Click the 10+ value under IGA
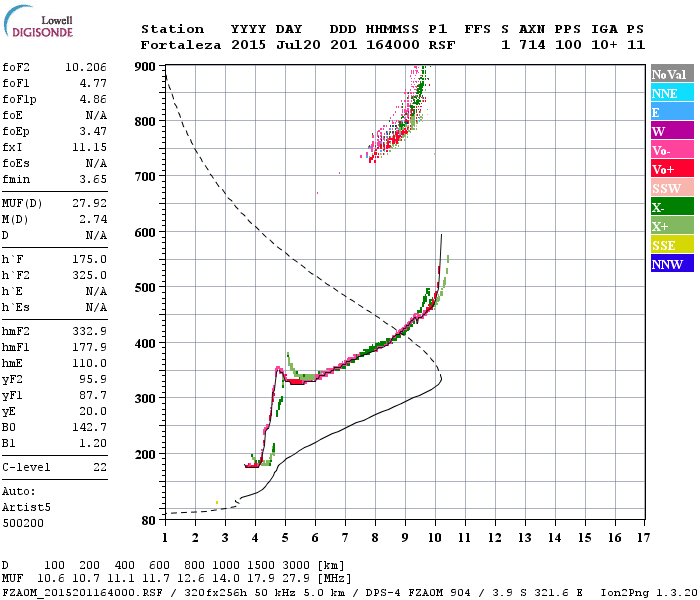Image resolution: width=700 pixels, height=600 pixels. [x=604, y=45]
